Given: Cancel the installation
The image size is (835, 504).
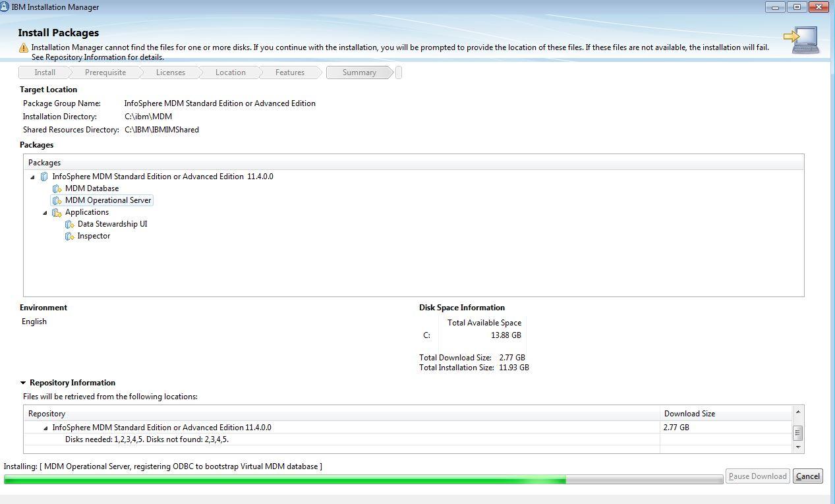Looking at the screenshot, I should [x=808, y=476].
